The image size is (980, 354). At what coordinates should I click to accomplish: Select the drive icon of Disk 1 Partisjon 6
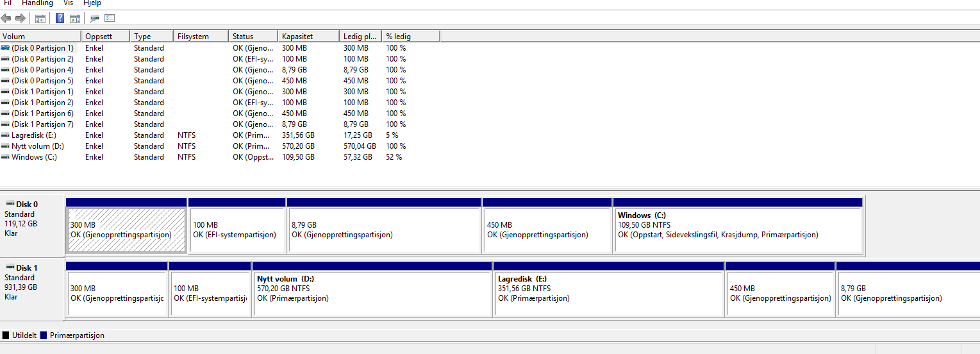[5, 114]
